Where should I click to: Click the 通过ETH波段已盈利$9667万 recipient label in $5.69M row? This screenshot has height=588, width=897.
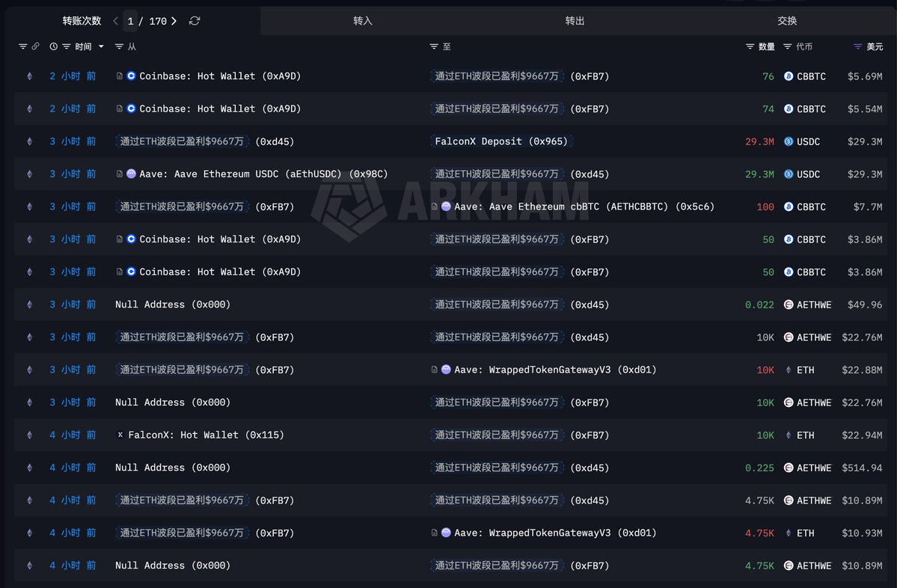click(497, 76)
